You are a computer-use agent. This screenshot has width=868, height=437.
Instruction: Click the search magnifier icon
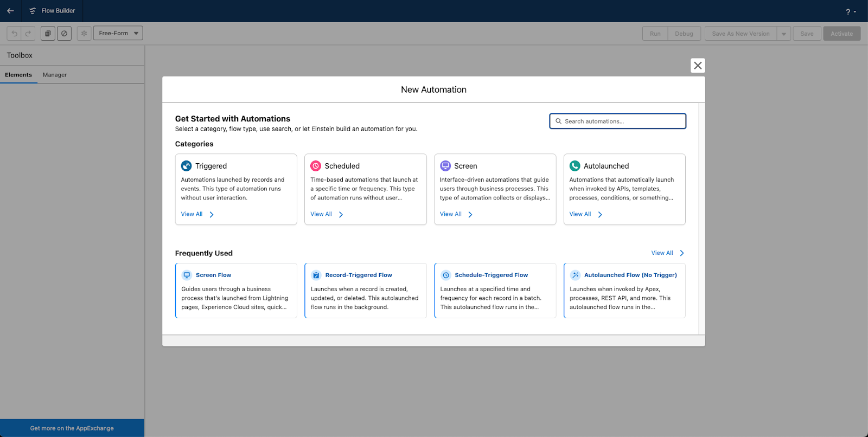pyautogui.click(x=558, y=121)
